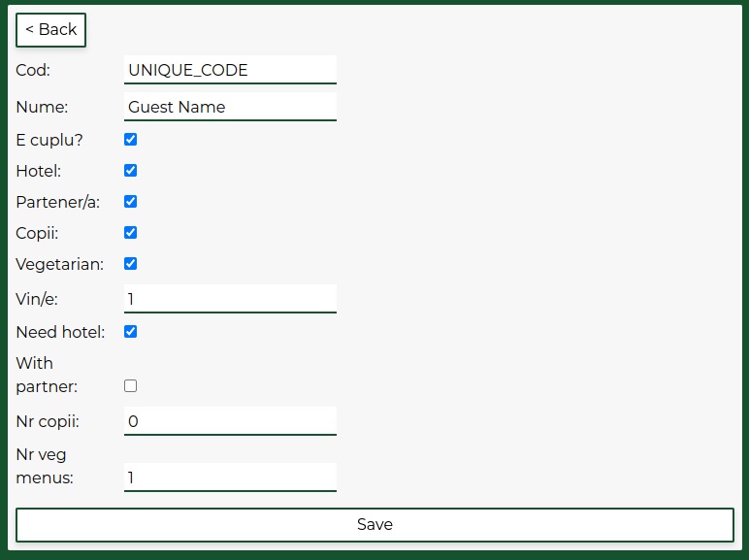This screenshot has height=560, width=749.
Task: Click the 'Vin/e:' label text
Action: tap(37, 299)
